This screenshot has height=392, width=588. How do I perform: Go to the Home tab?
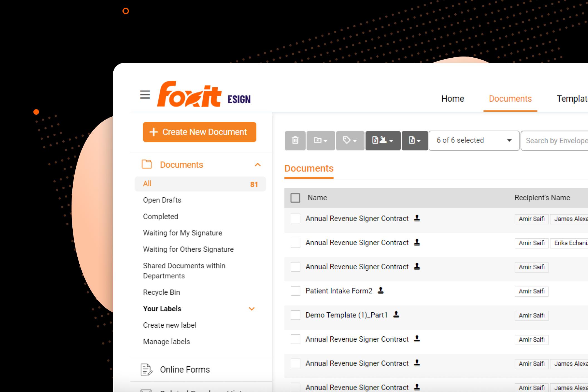452,99
